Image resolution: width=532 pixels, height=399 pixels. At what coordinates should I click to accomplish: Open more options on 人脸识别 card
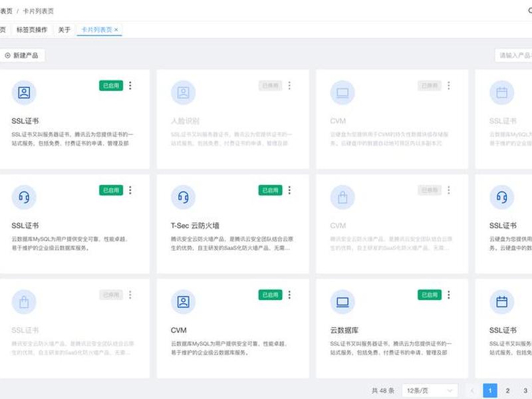pos(289,86)
